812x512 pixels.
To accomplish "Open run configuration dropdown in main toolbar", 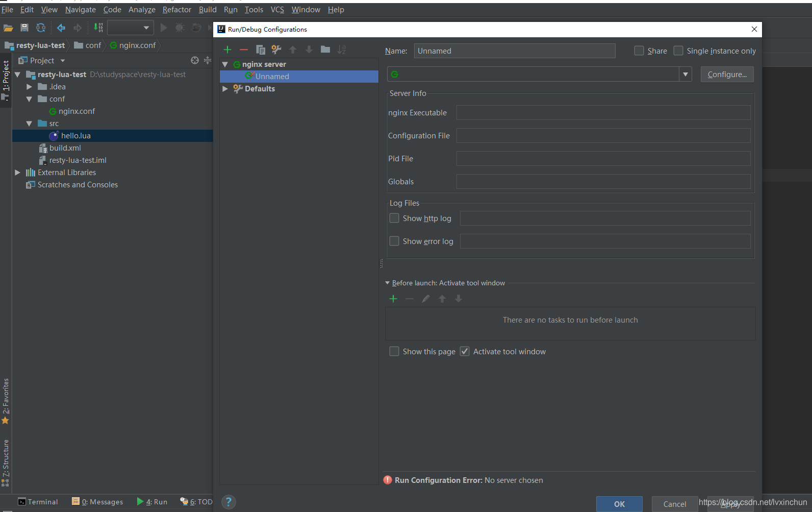I will point(130,28).
